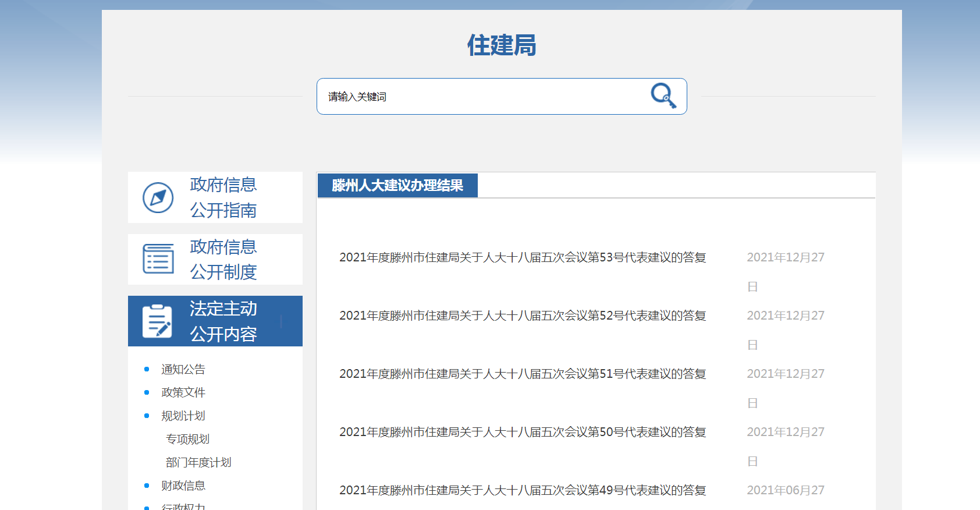Click the date of the 第51号 entry
980x510 pixels.
[786, 388]
